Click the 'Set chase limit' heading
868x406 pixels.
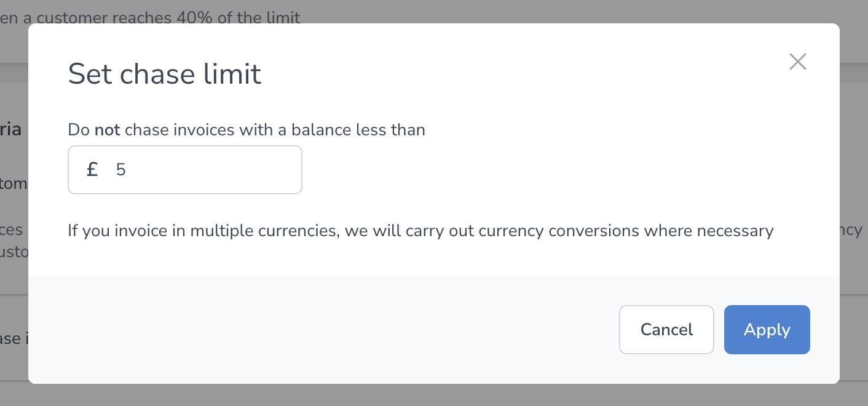(165, 74)
